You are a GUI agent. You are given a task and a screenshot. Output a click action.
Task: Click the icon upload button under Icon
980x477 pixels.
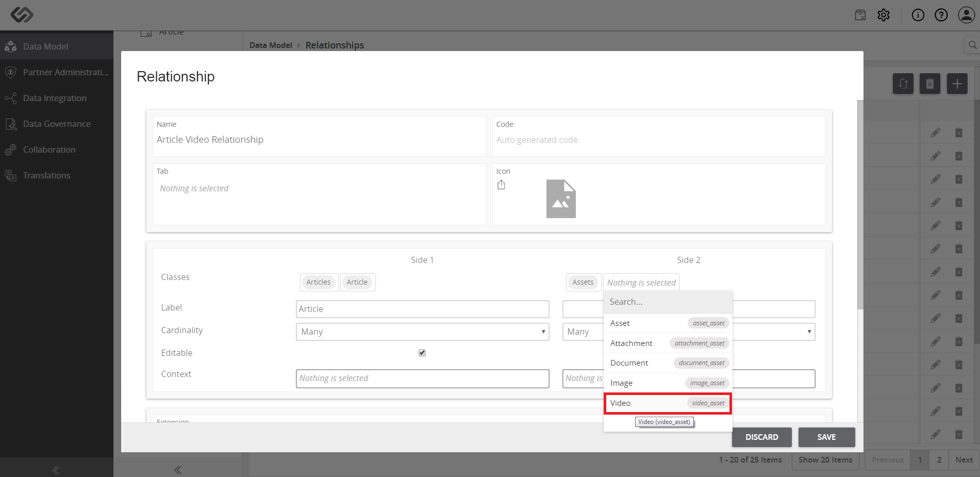pyautogui.click(x=501, y=185)
